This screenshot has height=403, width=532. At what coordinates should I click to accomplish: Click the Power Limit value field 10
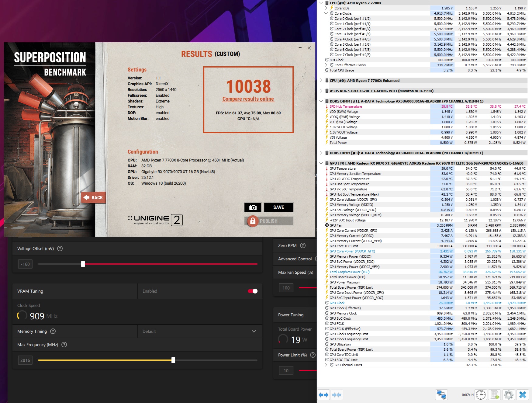[x=286, y=370]
